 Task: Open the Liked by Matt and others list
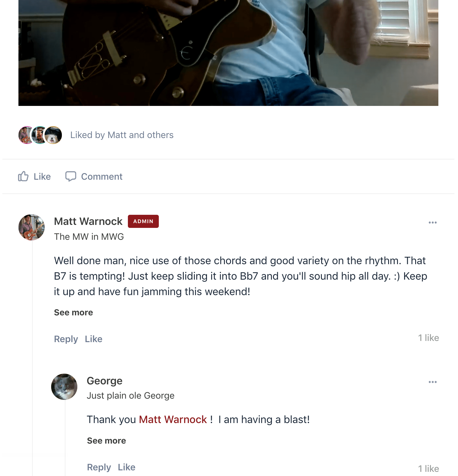(122, 135)
